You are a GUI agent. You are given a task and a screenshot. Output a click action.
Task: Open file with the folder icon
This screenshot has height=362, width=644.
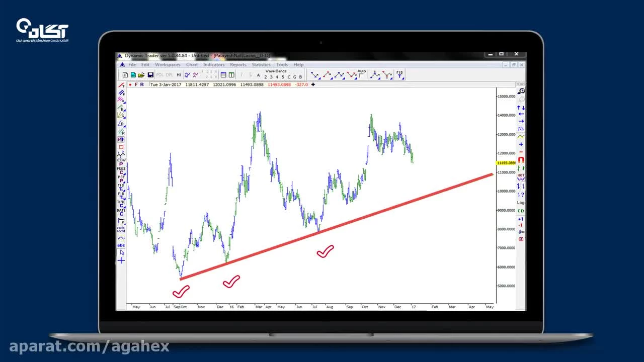coord(141,75)
